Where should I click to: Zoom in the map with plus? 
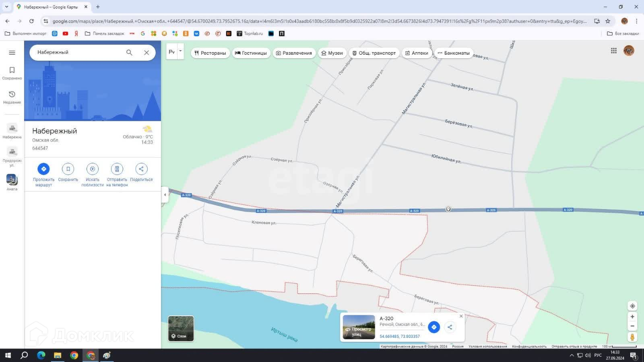click(632, 317)
